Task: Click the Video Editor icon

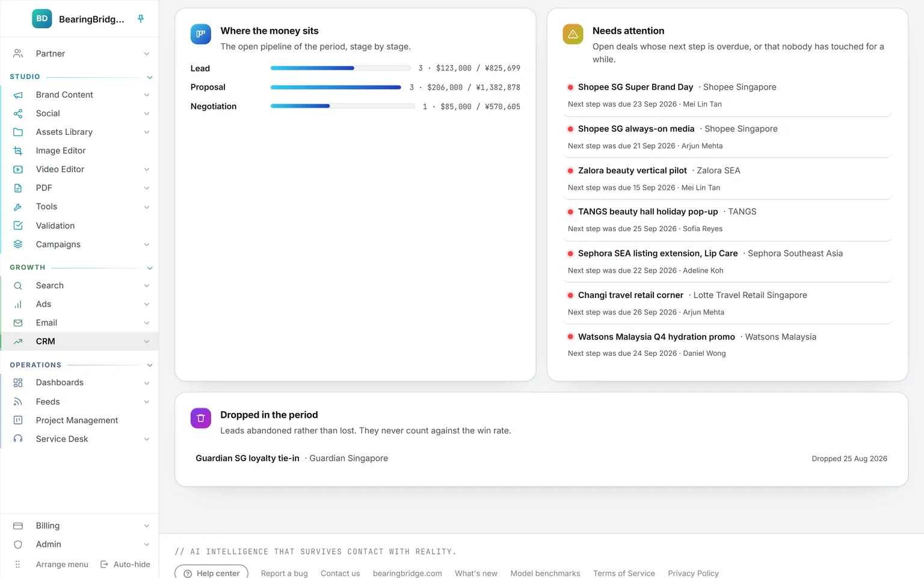Action: (18, 169)
